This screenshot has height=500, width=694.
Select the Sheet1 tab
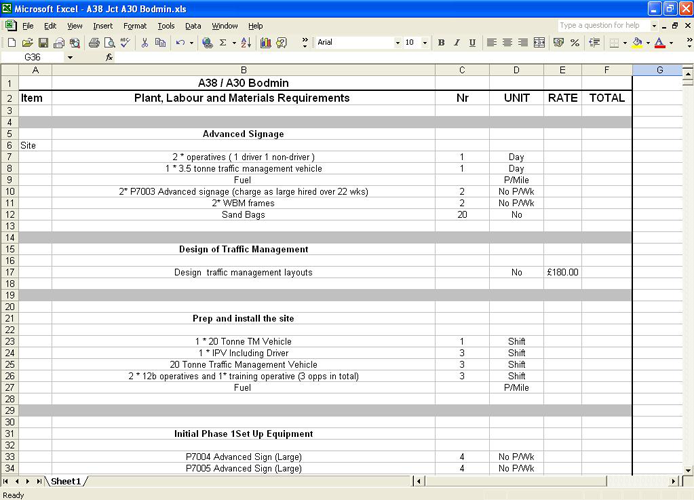(66, 481)
